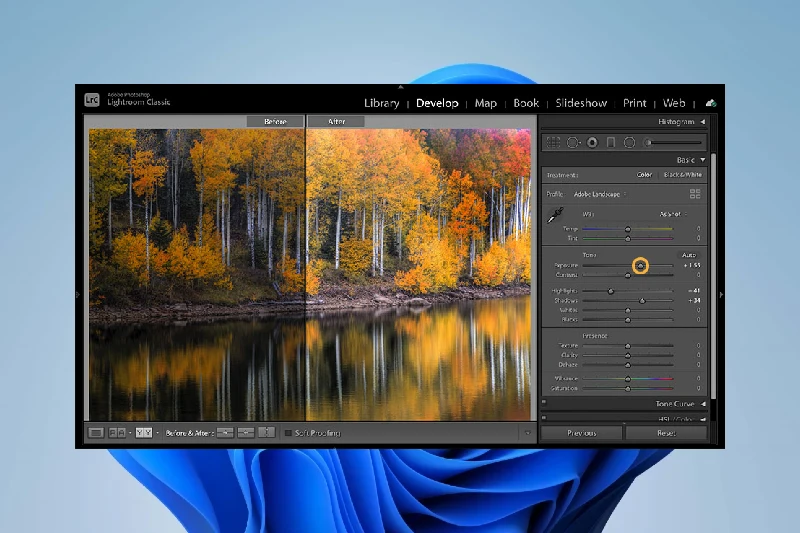Viewport: 800px width, 533px height.
Task: Open the Library module
Action: tap(382, 103)
